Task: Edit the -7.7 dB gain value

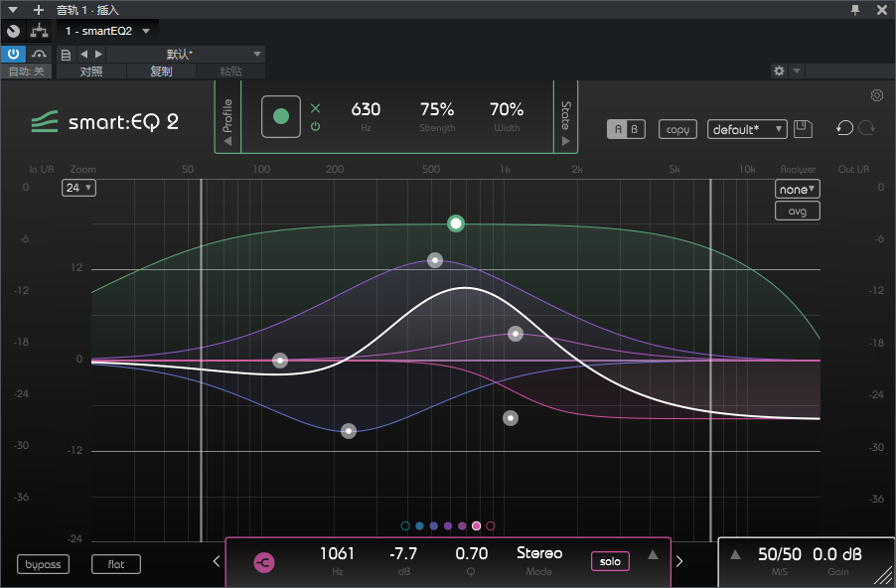Action: [x=403, y=553]
